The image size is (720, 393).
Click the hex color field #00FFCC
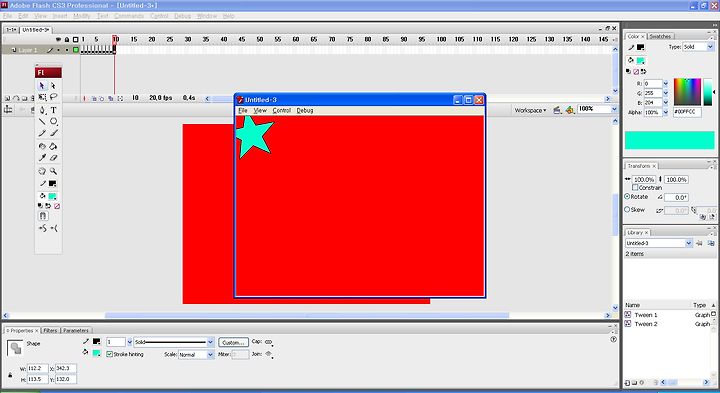[x=687, y=112]
